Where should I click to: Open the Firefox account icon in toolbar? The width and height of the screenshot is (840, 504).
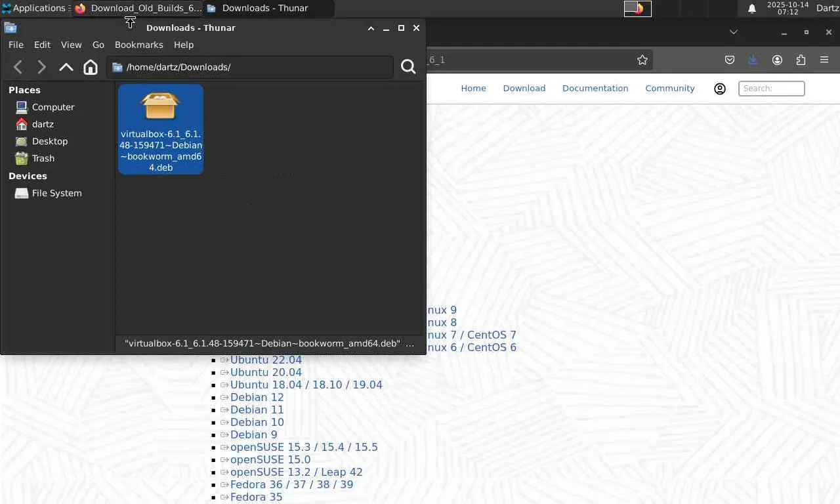coord(777,60)
